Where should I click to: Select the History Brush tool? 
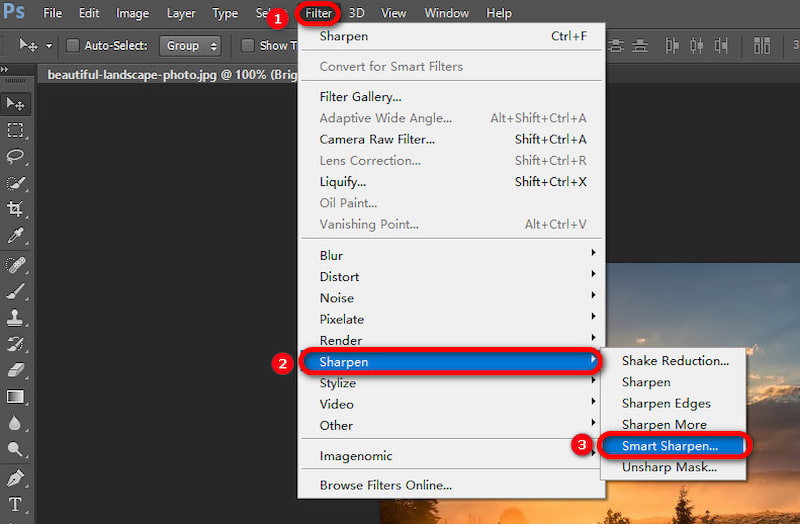15,344
